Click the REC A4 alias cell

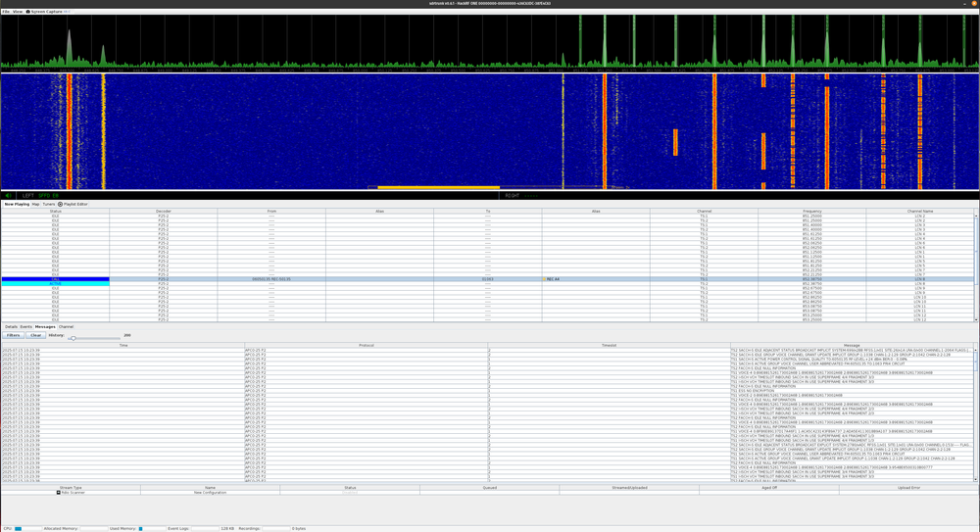pyautogui.click(x=596, y=279)
